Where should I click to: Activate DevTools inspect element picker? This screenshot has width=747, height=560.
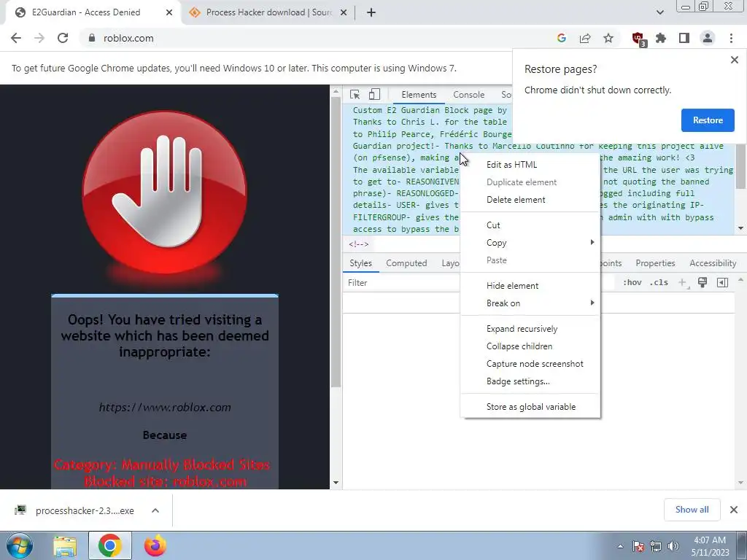coord(355,94)
